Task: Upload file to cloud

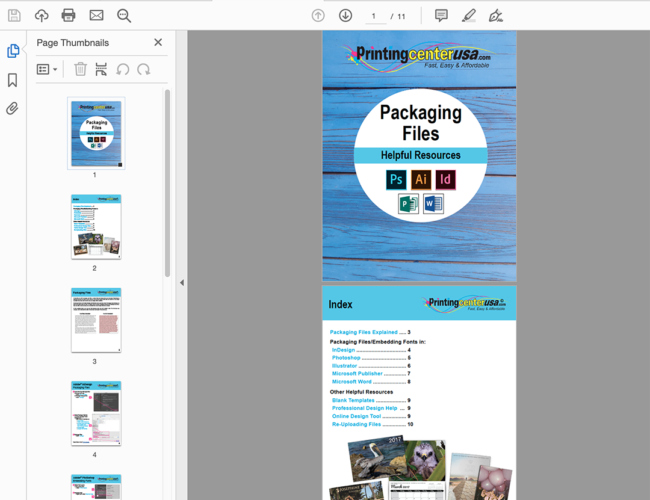Action: coord(41,15)
